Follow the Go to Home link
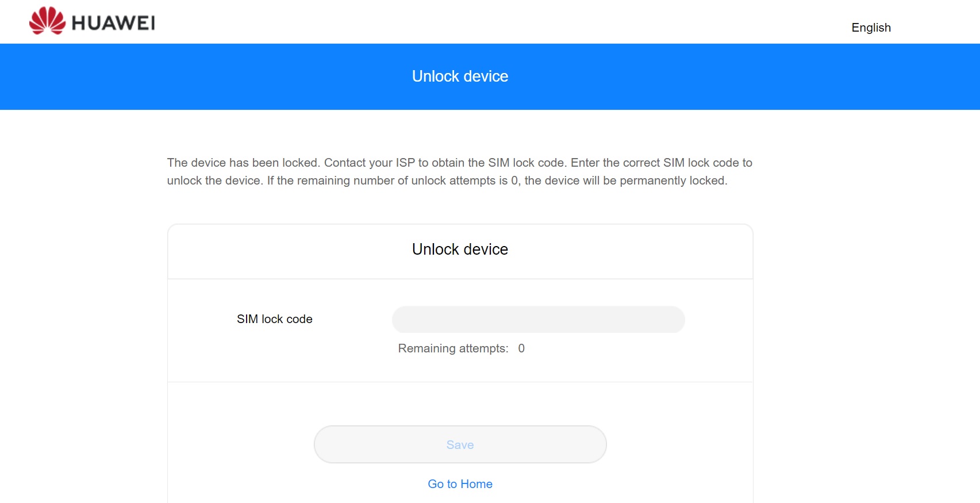Image resolution: width=980 pixels, height=503 pixels. tap(460, 484)
